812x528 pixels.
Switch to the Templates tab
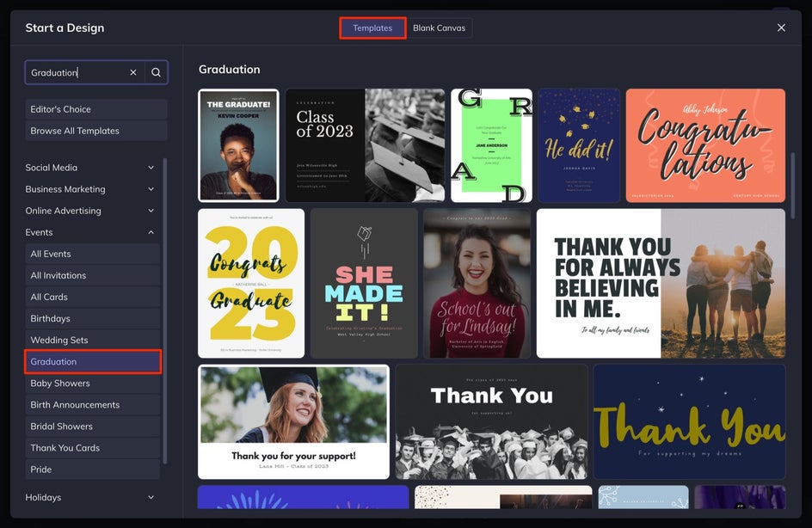pos(372,28)
